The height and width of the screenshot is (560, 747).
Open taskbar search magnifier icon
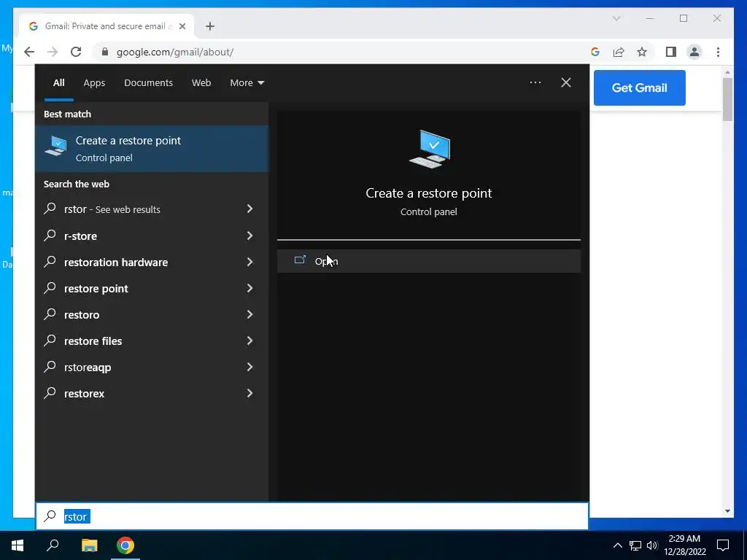(53, 545)
